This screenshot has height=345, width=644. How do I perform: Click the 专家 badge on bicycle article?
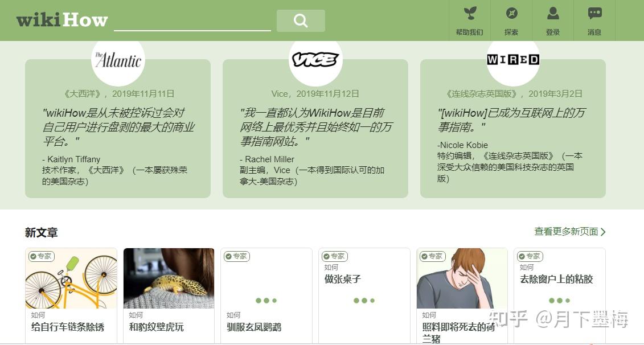point(42,256)
